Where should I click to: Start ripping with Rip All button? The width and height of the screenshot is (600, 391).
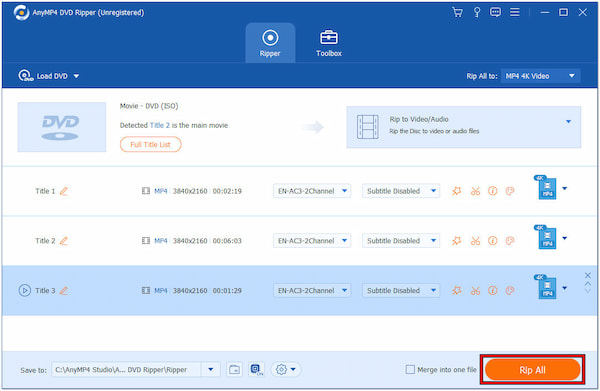pyautogui.click(x=532, y=370)
